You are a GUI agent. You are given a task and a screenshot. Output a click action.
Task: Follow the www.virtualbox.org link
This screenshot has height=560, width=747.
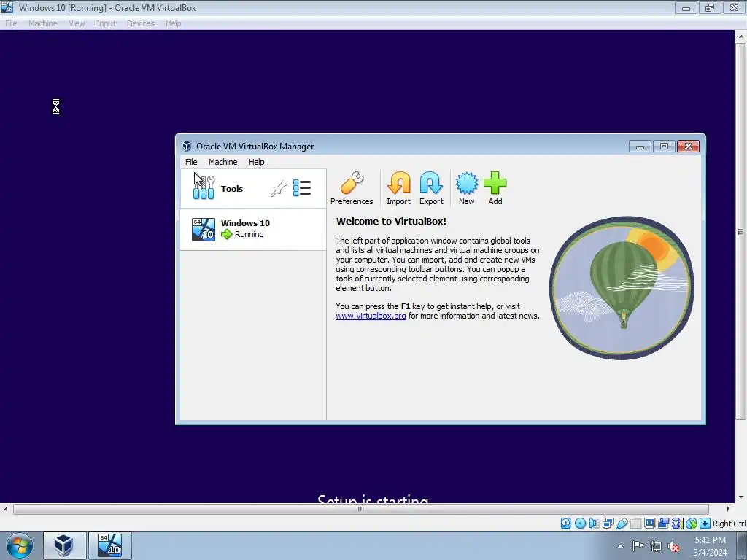coord(371,316)
